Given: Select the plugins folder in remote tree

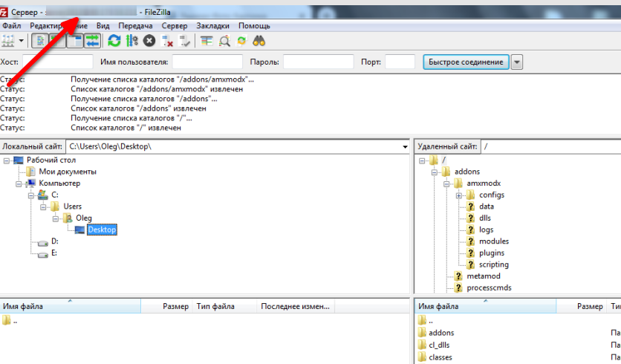Looking at the screenshot, I should (x=492, y=253).
